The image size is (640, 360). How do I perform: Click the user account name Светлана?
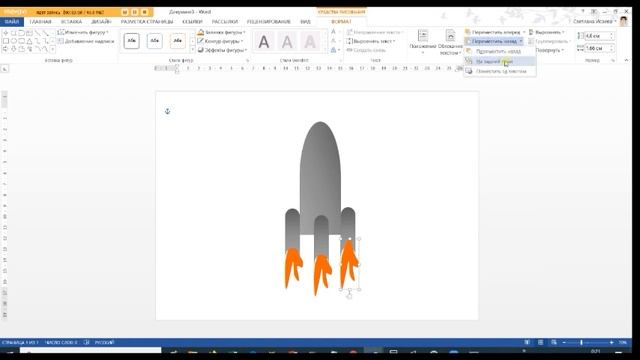pyautogui.click(x=594, y=21)
